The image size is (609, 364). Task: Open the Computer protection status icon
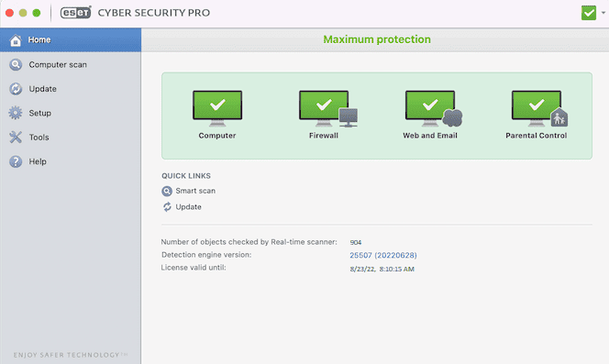[x=217, y=108]
